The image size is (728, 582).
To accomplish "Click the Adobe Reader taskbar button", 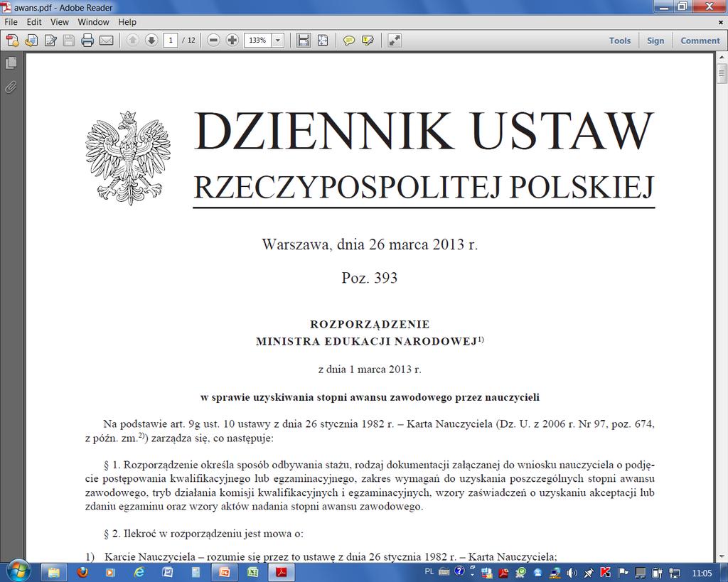I will coord(282,572).
